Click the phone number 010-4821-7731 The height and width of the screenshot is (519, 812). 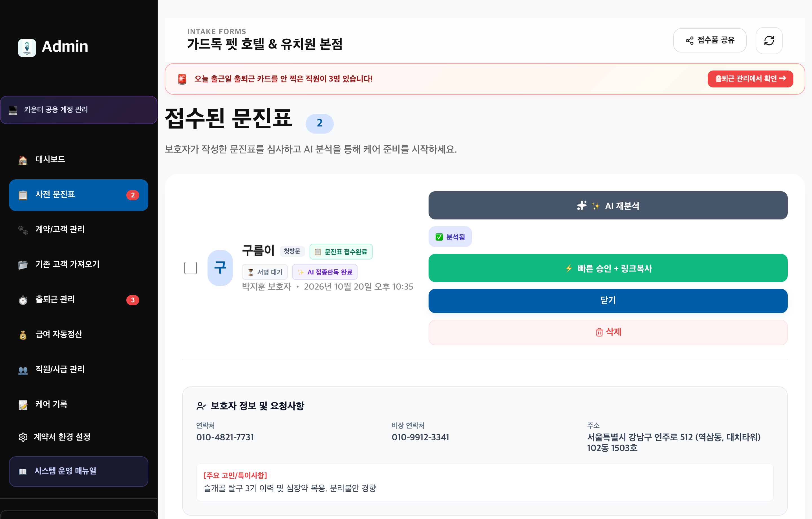click(225, 437)
